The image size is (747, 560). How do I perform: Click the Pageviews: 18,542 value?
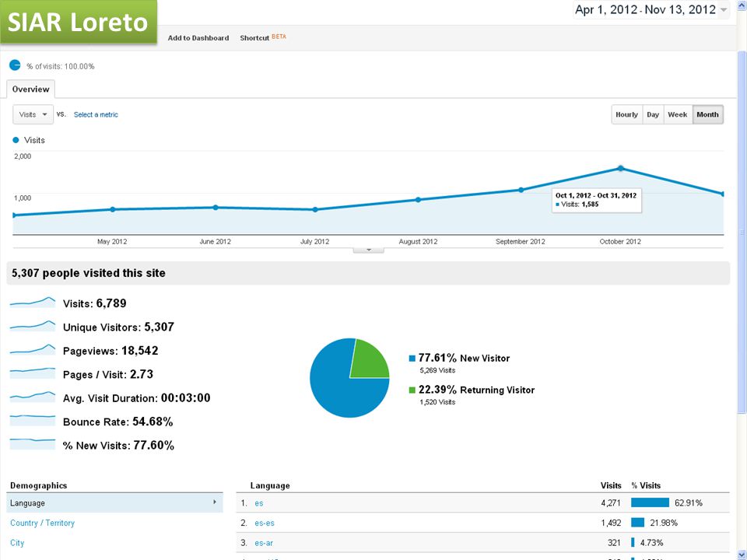point(110,351)
